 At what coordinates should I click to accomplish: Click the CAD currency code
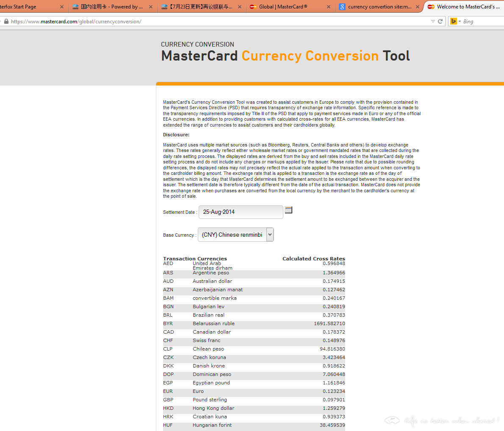tap(169, 332)
